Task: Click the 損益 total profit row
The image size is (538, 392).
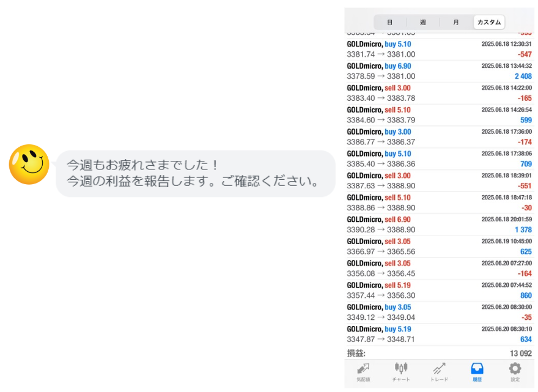Action: click(439, 353)
